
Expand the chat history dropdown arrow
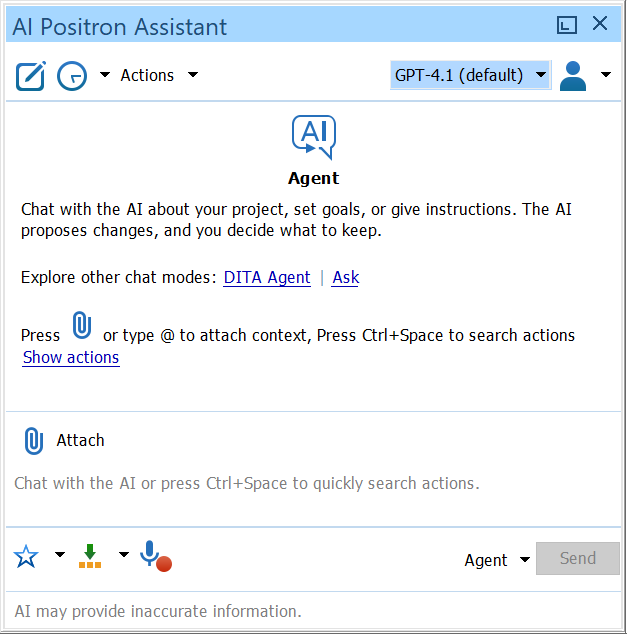tap(104, 75)
